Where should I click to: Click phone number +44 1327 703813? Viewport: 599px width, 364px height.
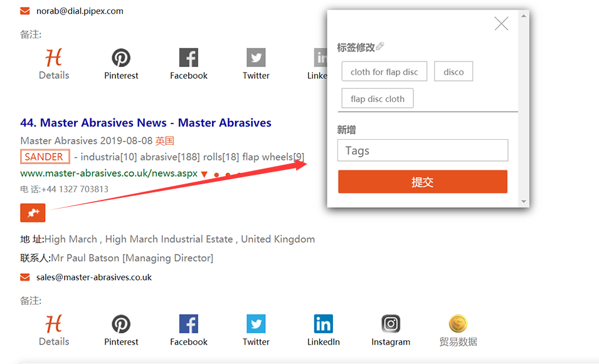[x=75, y=189]
